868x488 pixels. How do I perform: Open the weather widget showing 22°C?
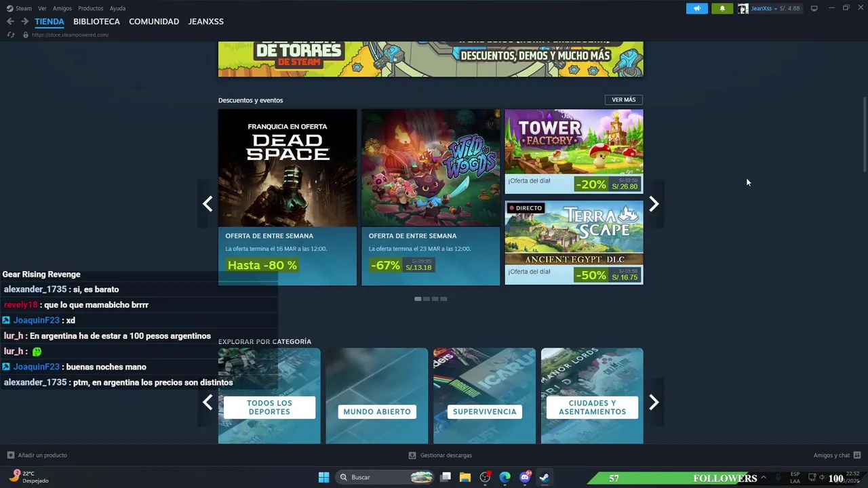point(28,477)
